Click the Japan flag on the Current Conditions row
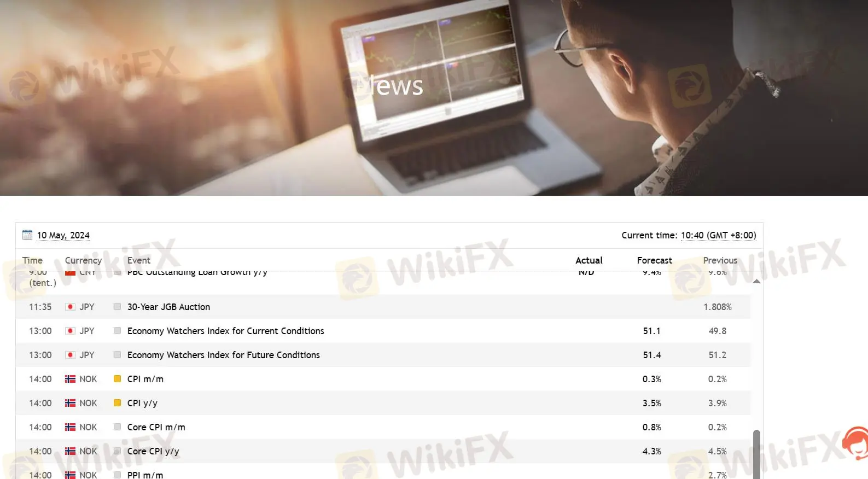The width and height of the screenshot is (868, 479). [x=70, y=331]
